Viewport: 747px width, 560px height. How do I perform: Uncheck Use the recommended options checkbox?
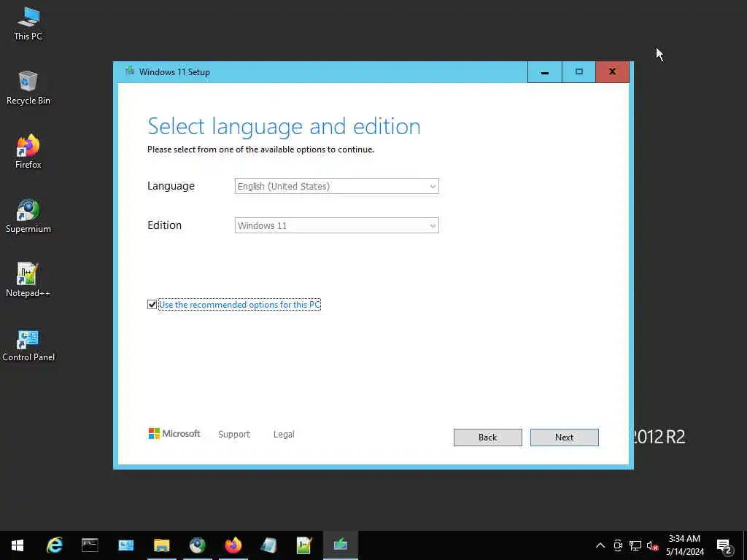pos(152,304)
